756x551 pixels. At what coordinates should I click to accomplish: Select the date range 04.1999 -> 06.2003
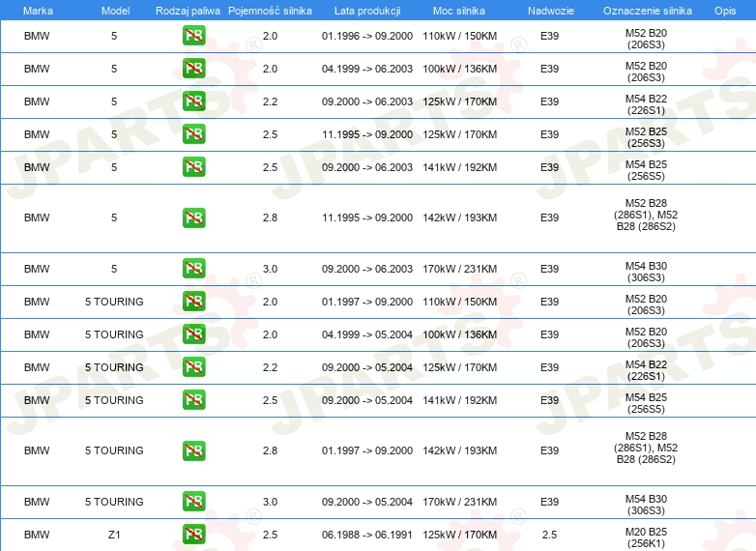367,69
